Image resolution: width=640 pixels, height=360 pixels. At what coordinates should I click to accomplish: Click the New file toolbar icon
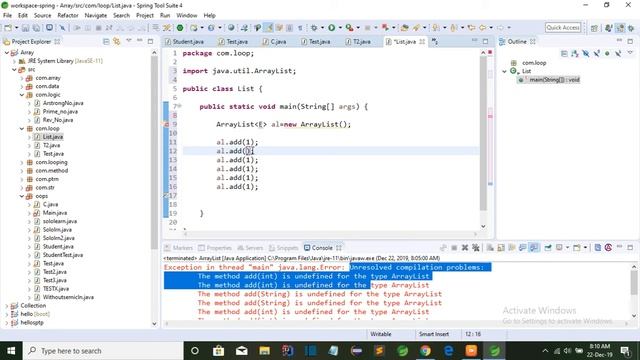coord(8,28)
